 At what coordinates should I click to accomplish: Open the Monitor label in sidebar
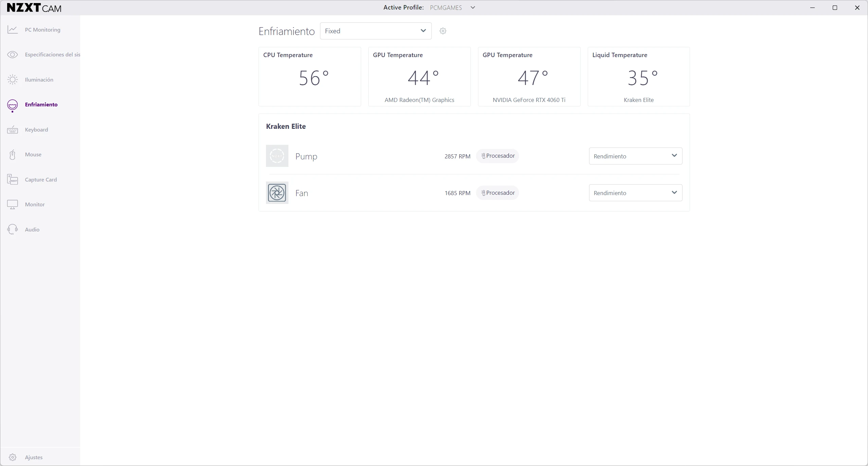tap(35, 204)
